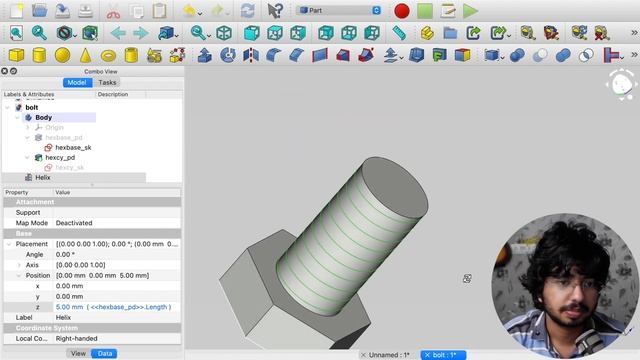Create a Cylinder primitive
Viewport: 640px width, 360px height.
coord(39,55)
